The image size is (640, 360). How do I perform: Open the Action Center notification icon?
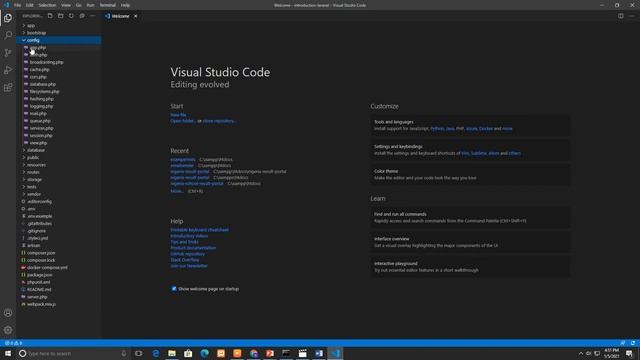[629, 353]
